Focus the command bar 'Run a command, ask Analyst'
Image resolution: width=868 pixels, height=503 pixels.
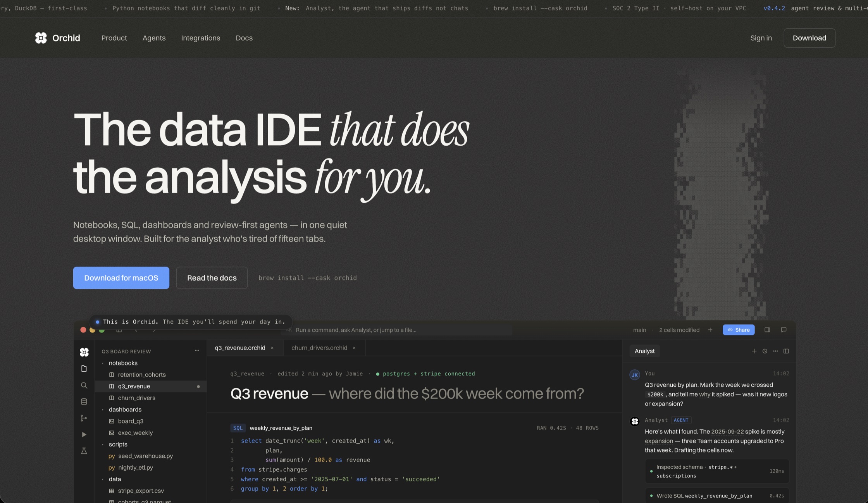click(396, 330)
